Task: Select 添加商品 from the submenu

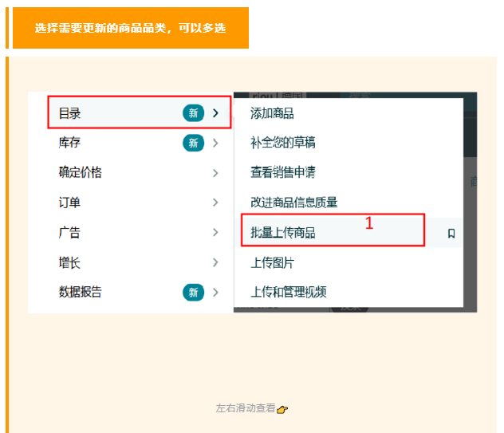Action: tap(272, 113)
